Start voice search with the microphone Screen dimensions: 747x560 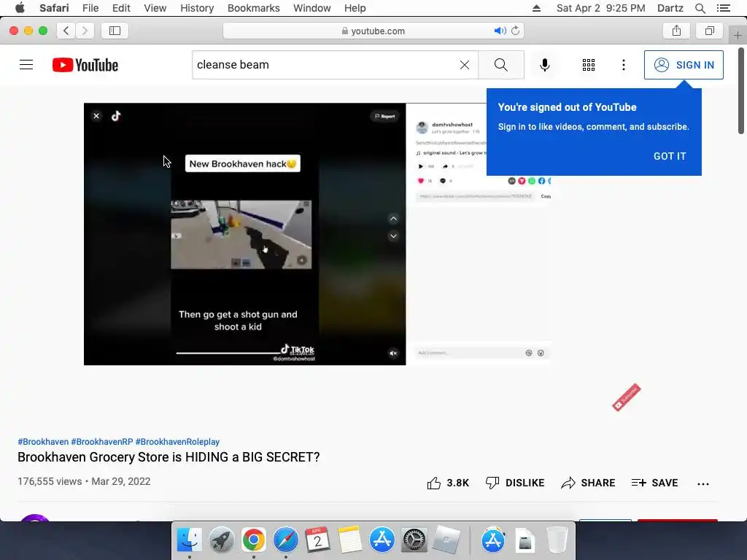click(544, 65)
